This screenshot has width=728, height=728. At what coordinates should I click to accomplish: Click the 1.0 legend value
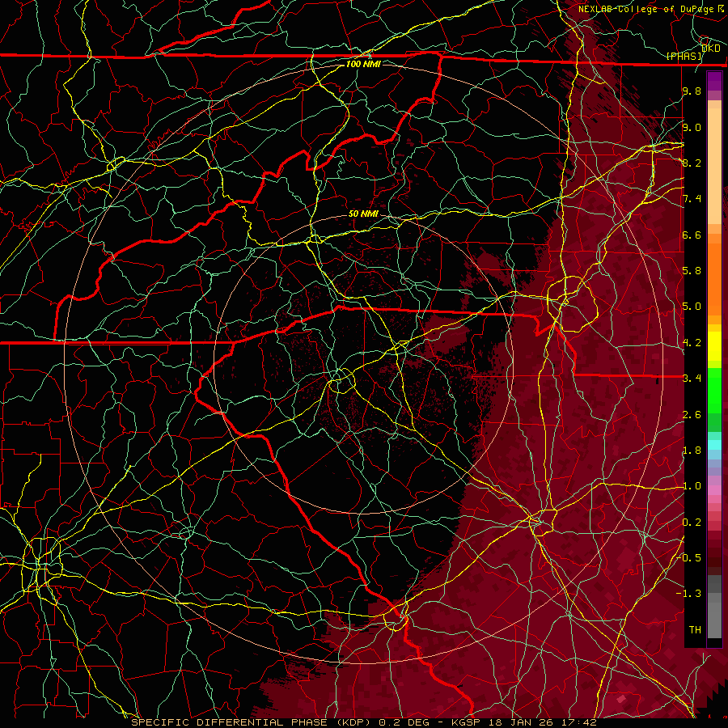[692, 486]
